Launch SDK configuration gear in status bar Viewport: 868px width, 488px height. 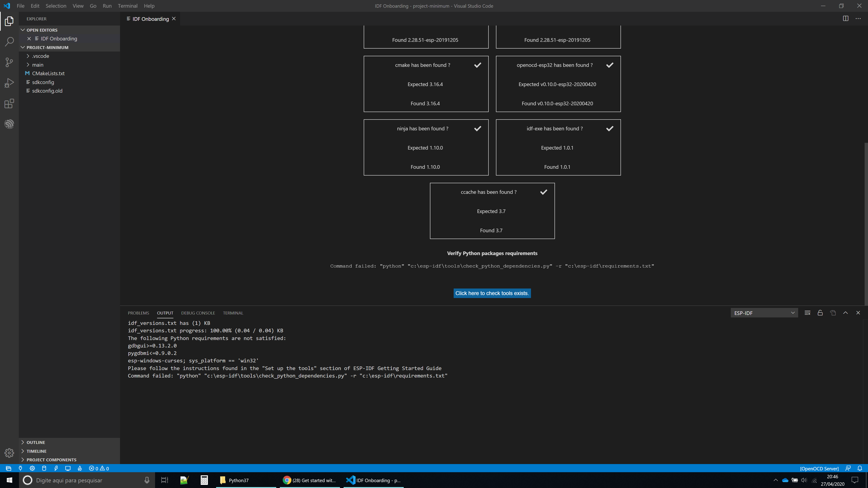click(32, 468)
